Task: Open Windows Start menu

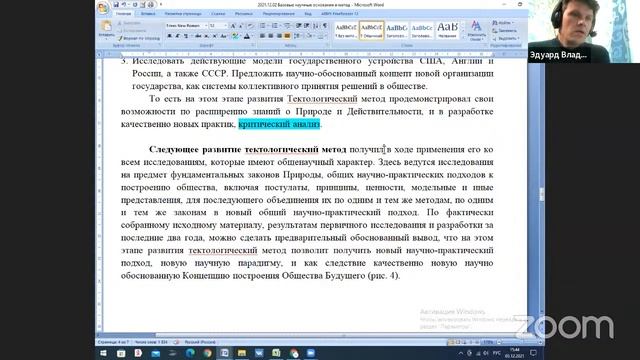Action: [103, 353]
